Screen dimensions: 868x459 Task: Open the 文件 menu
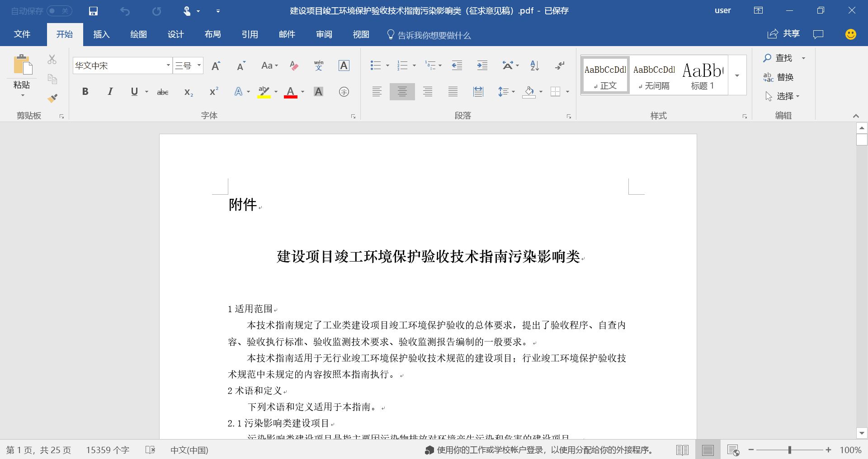pyautogui.click(x=22, y=34)
